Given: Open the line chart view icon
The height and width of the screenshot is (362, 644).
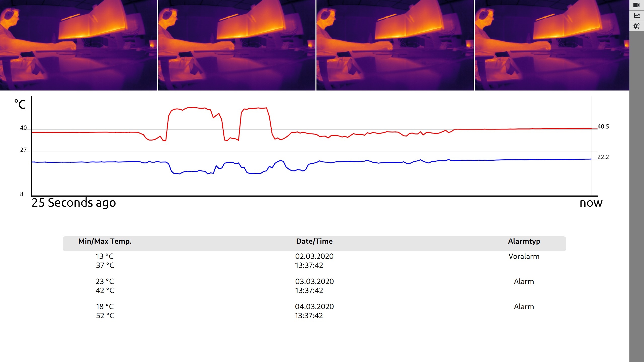Looking at the screenshot, I should [x=636, y=16].
